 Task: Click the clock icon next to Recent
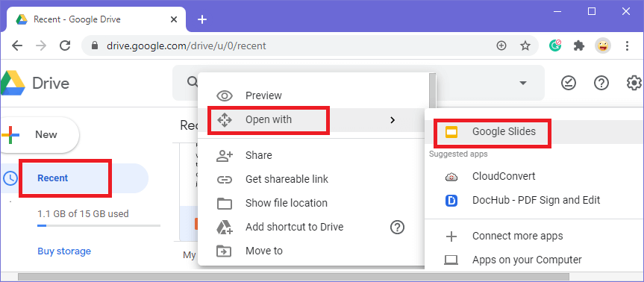point(10,178)
